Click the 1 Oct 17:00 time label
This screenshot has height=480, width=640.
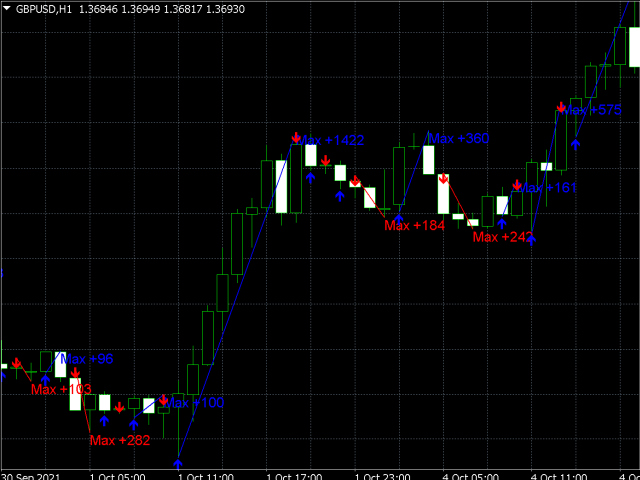[x=294, y=476]
